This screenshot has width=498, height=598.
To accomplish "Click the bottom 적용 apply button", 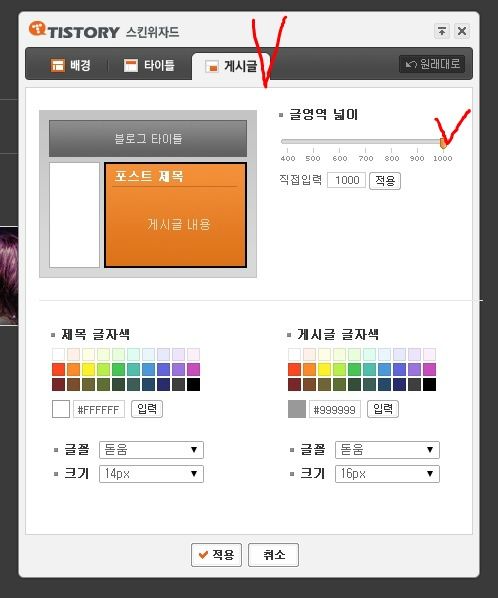I will (x=216, y=555).
